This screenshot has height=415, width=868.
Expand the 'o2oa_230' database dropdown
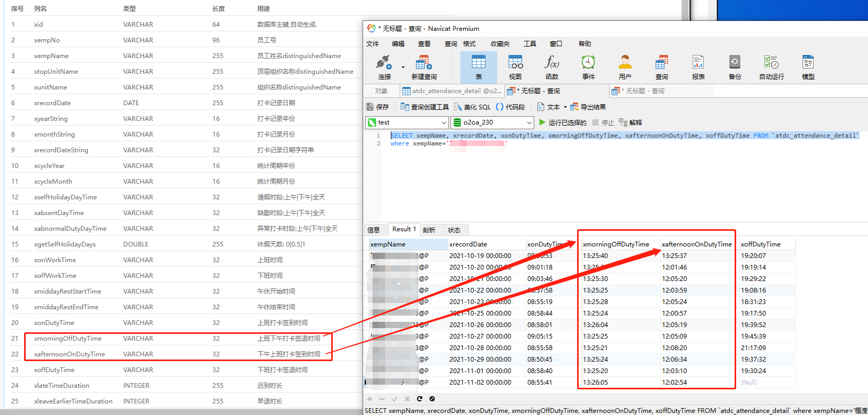529,122
